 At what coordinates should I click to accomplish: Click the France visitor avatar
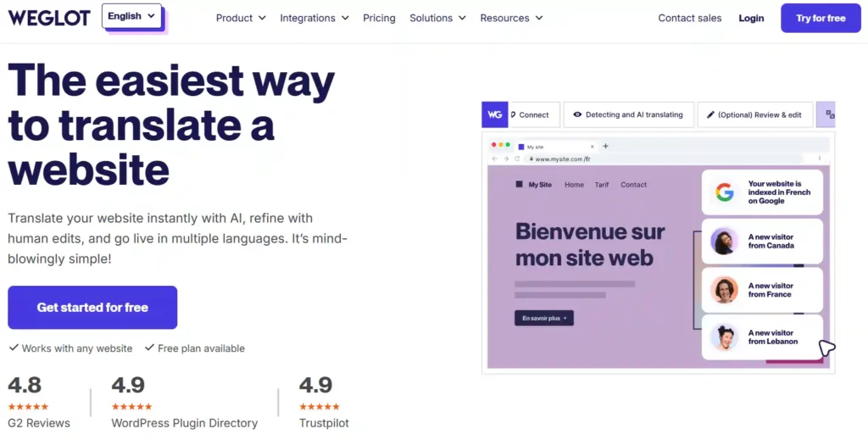724,290
